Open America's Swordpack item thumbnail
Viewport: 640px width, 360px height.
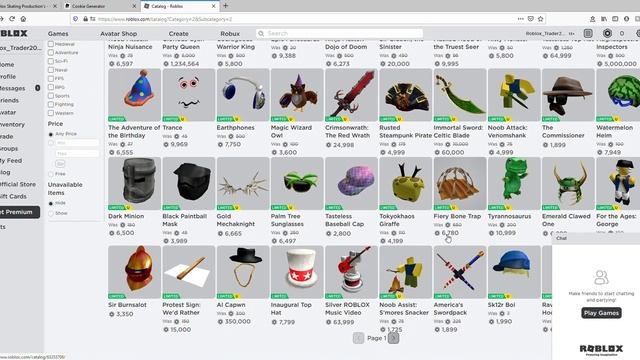(460, 272)
